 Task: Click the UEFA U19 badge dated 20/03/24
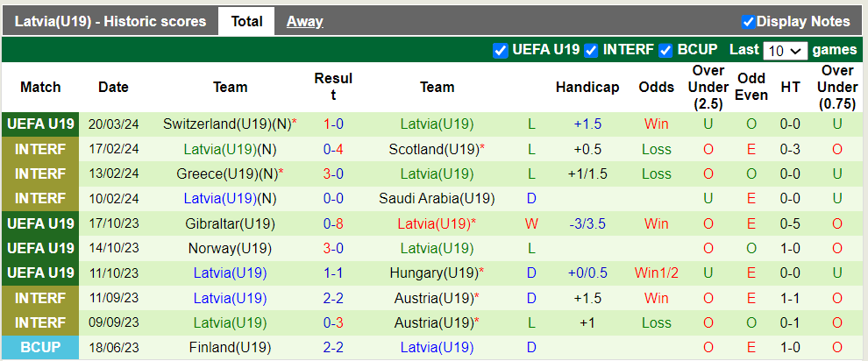40,124
